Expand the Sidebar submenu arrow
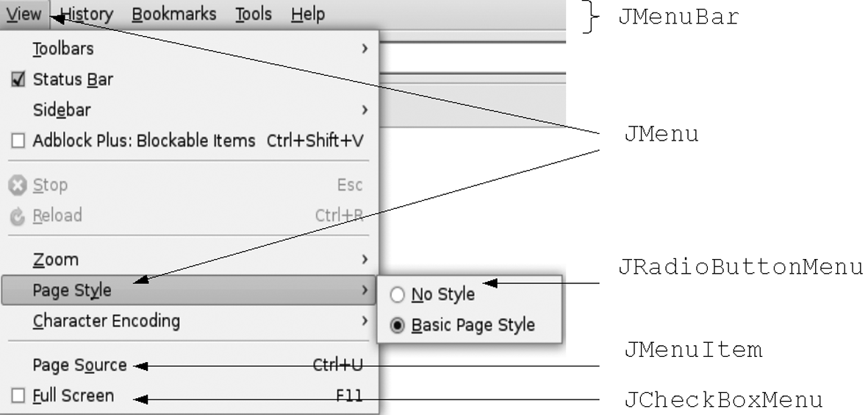This screenshot has height=415, width=868. pyautogui.click(x=365, y=110)
